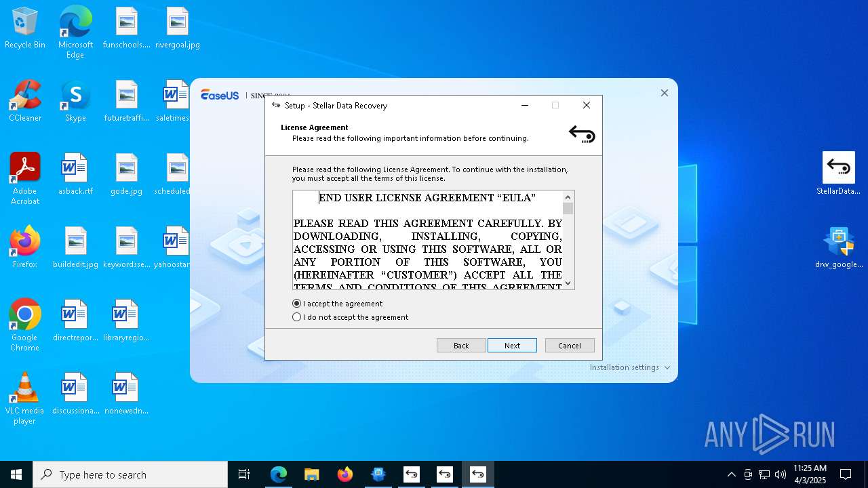Select saletimes Word document on desktop
The image size is (868, 488).
coord(173,102)
